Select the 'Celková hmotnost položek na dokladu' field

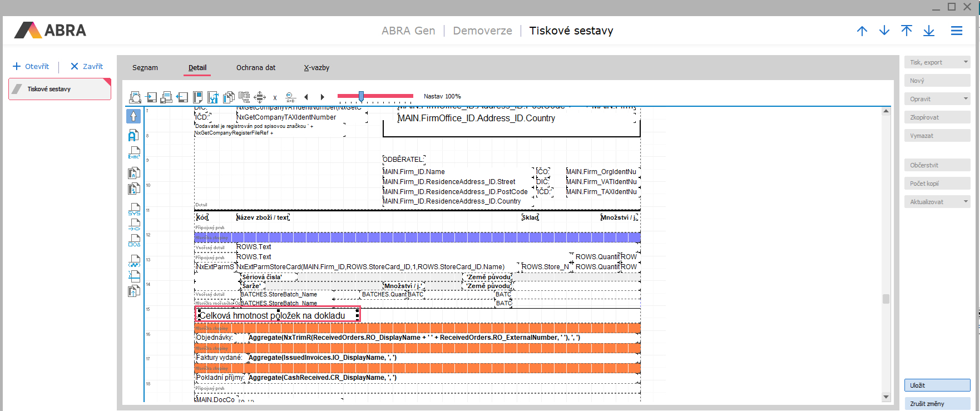pos(278,315)
